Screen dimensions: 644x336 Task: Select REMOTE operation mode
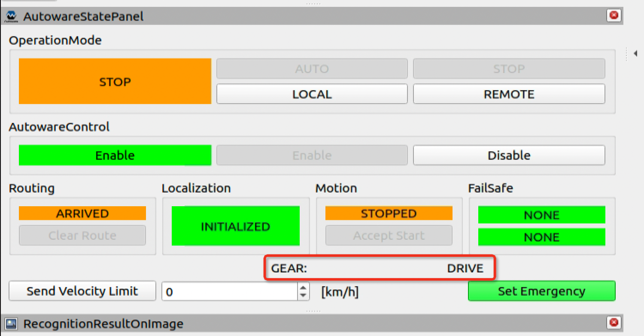509,94
